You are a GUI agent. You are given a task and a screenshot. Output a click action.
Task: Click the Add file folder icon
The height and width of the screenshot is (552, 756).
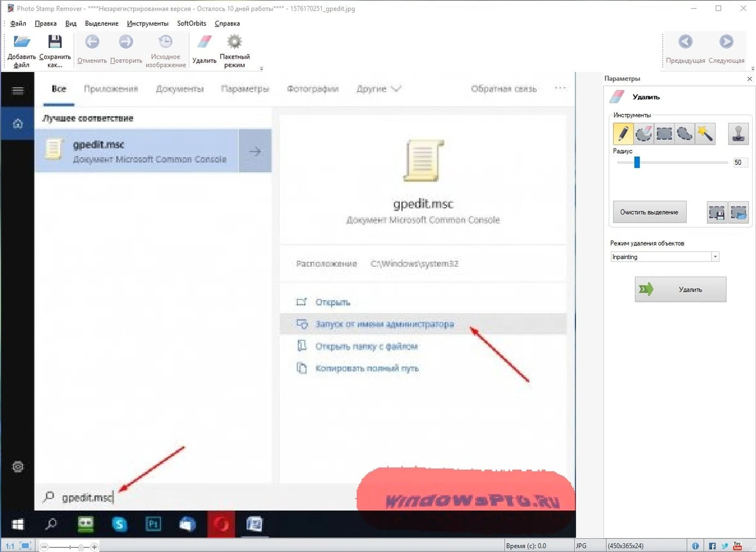click(x=22, y=42)
